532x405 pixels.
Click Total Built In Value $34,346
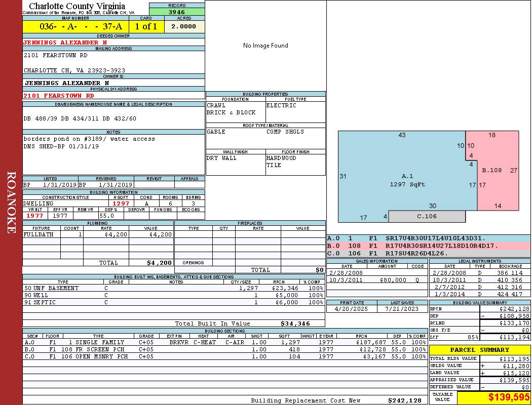(x=295, y=323)
